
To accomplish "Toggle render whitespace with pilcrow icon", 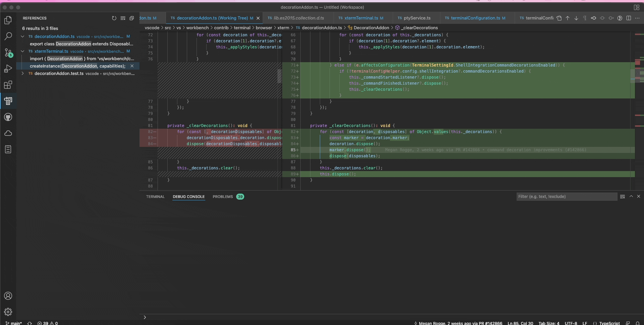I will pyautogui.click(x=585, y=18).
